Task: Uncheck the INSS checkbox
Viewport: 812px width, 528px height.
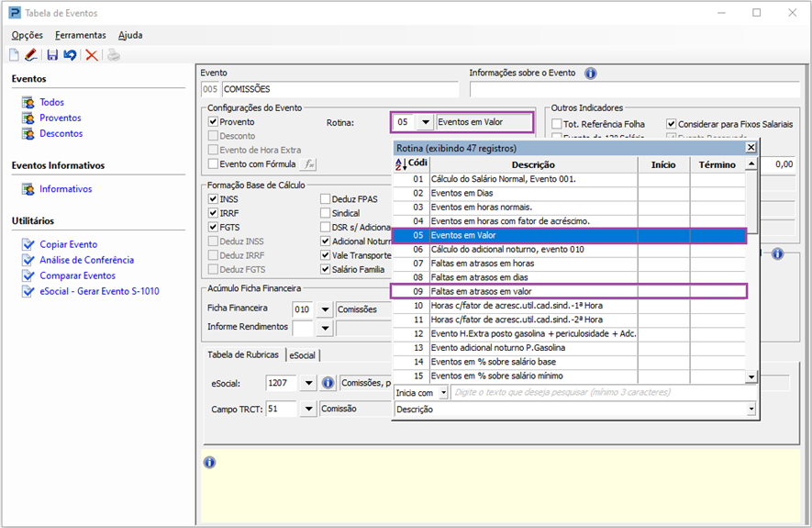Action: click(x=213, y=199)
